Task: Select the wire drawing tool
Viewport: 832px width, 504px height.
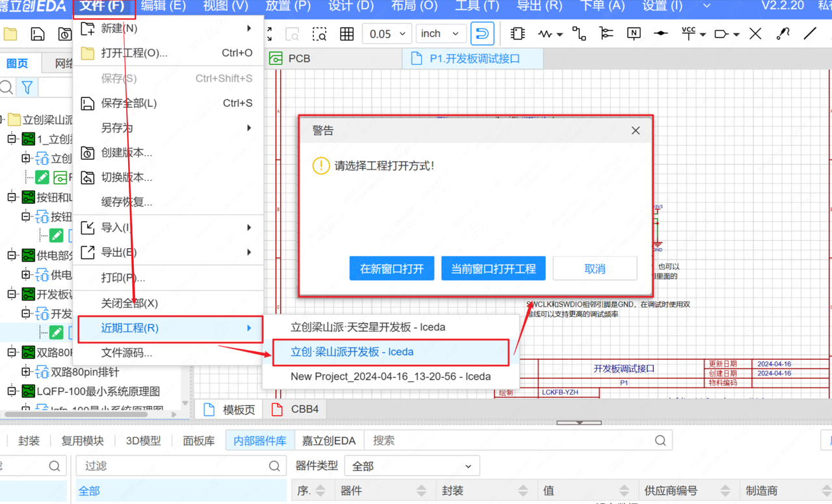Action: [x=578, y=34]
